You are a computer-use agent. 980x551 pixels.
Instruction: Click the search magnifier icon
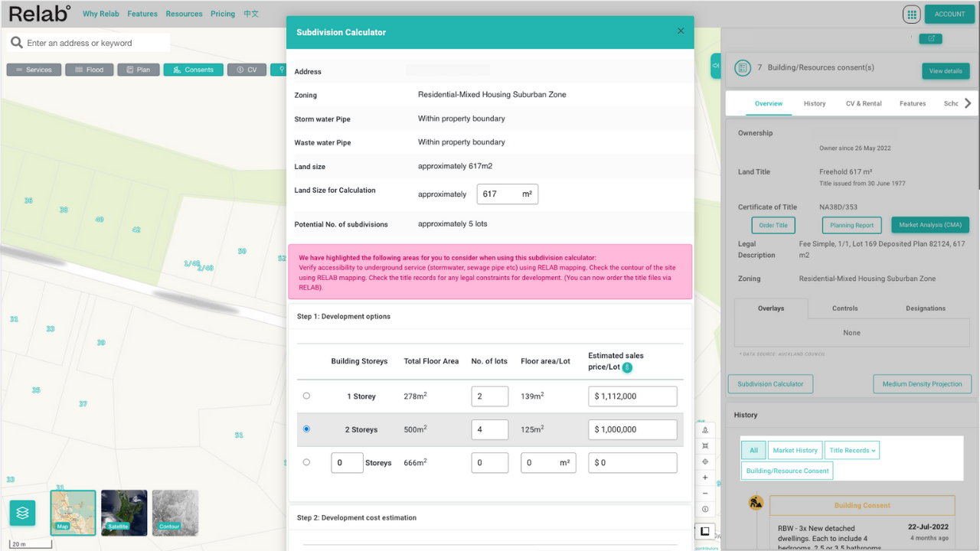pyautogui.click(x=17, y=43)
